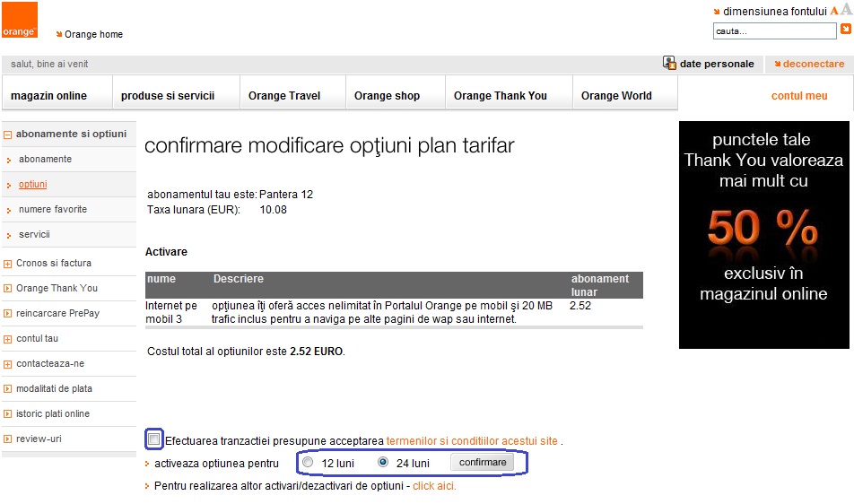Click the confirmare button
Viewport: 854px width, 504px height.
pyautogui.click(x=482, y=462)
